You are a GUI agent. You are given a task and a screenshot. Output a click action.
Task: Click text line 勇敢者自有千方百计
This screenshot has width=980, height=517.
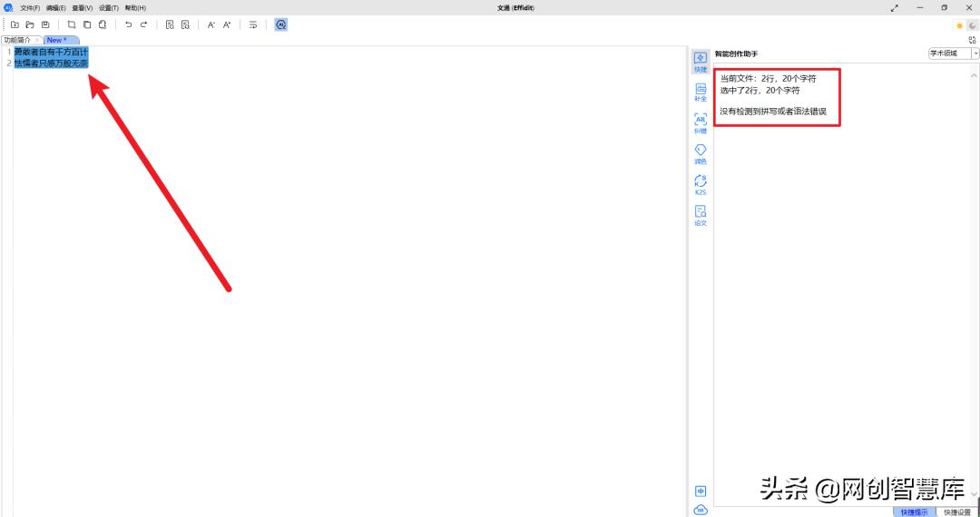pos(51,52)
